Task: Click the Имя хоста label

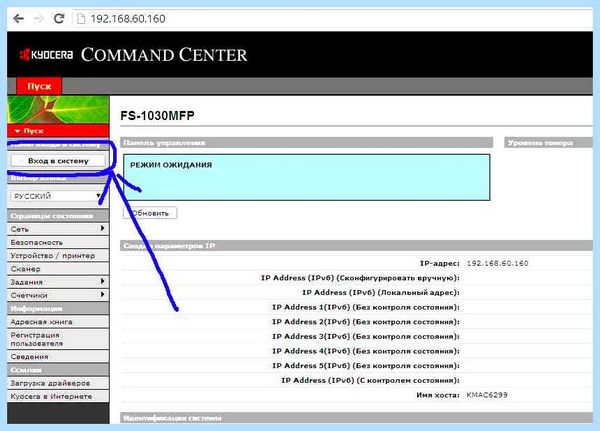Action: [x=438, y=395]
